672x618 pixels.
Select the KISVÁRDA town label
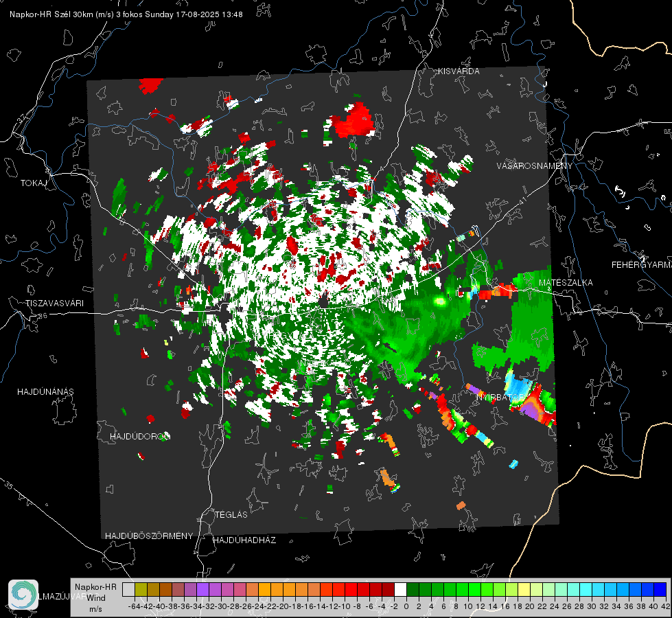[459, 71]
